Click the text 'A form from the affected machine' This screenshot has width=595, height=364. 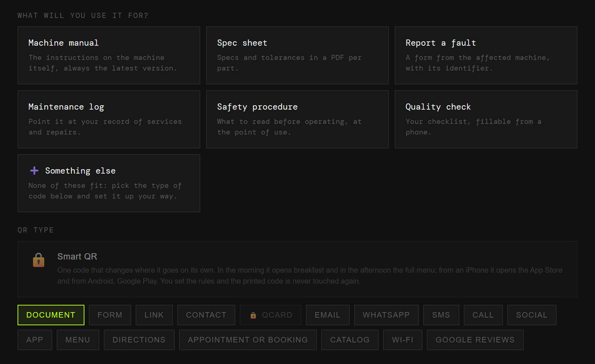coord(476,58)
